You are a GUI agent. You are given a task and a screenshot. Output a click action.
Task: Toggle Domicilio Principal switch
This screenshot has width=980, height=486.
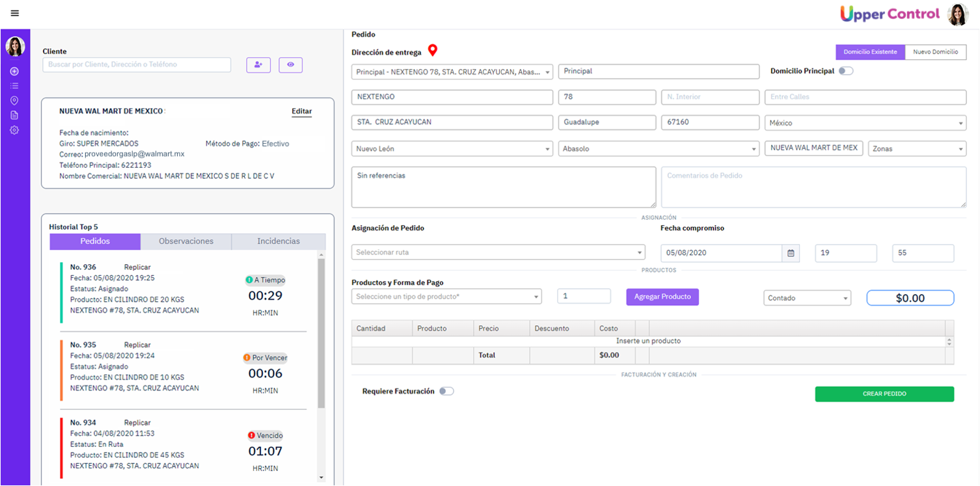(845, 71)
